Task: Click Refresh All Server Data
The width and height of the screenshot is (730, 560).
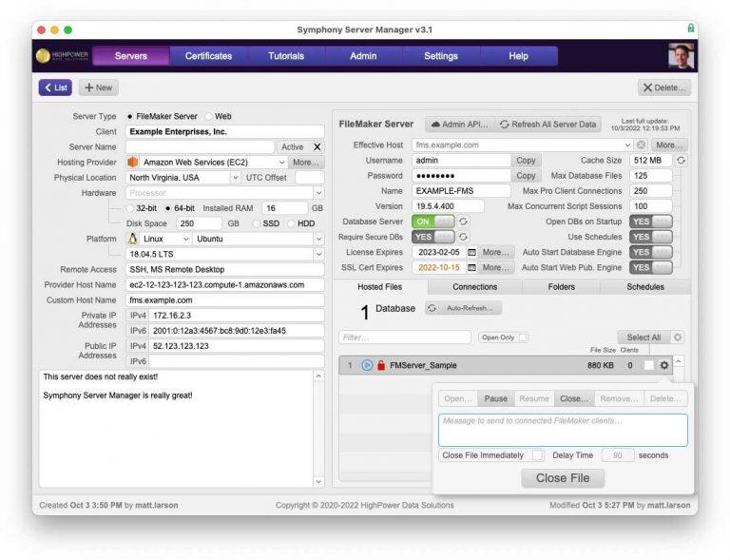Action: click(x=547, y=125)
